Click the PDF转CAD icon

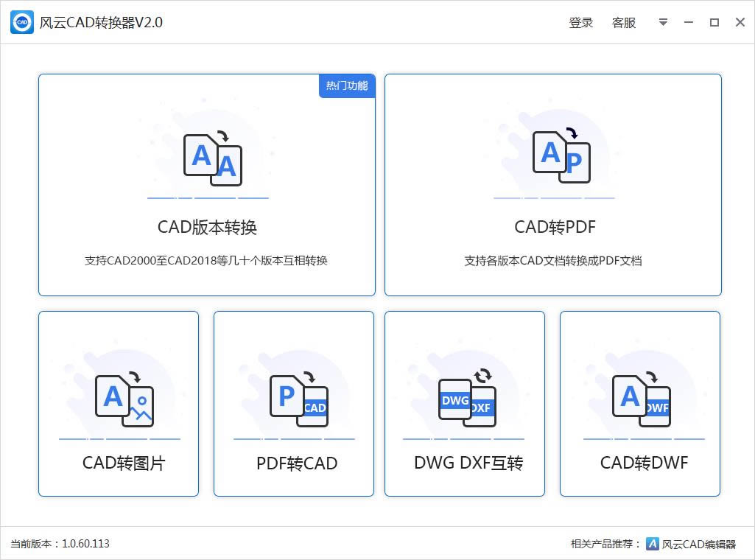click(299, 399)
